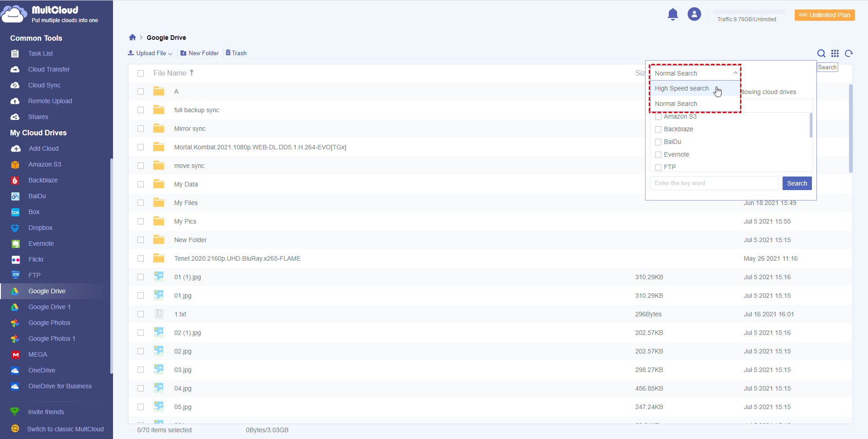The image size is (868, 439).
Task: Tick the Mirror sync folder checkbox
Action: pos(141,129)
